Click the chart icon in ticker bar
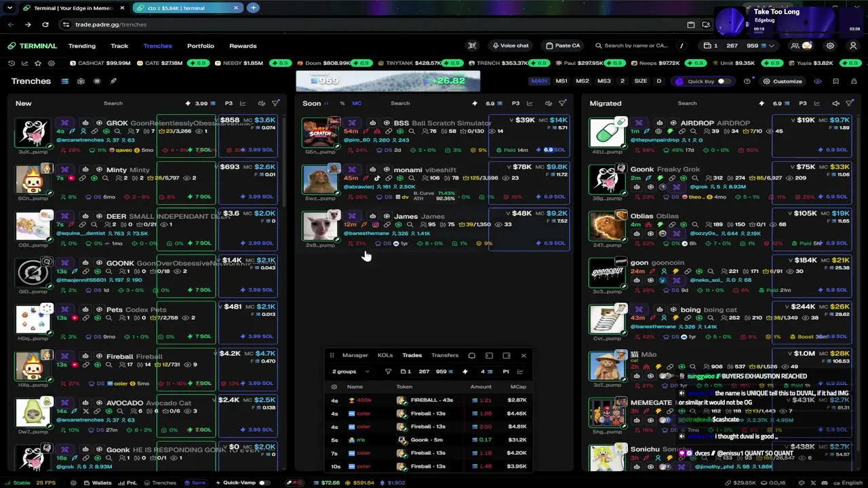Image resolution: width=868 pixels, height=488 pixels. pos(24,63)
